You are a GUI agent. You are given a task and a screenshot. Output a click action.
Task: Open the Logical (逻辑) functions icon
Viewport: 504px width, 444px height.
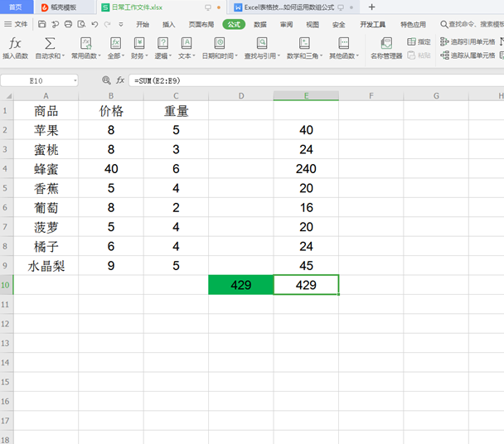pos(163,43)
